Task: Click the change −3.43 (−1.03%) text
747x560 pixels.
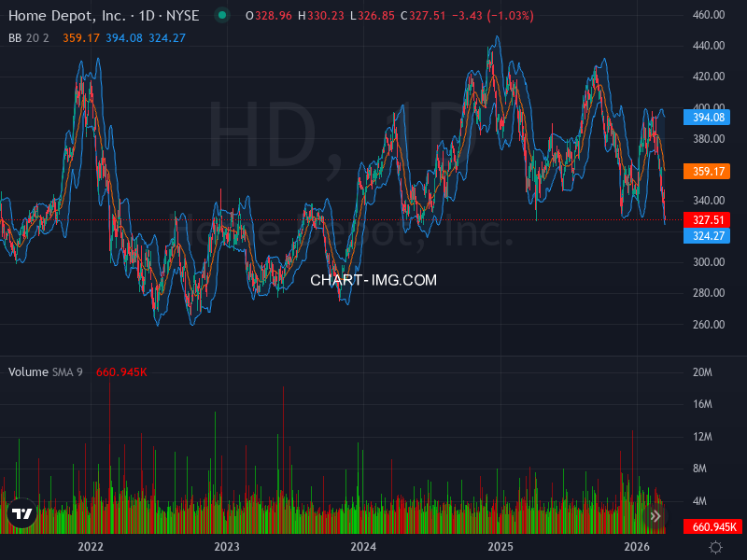Action: click(x=493, y=16)
